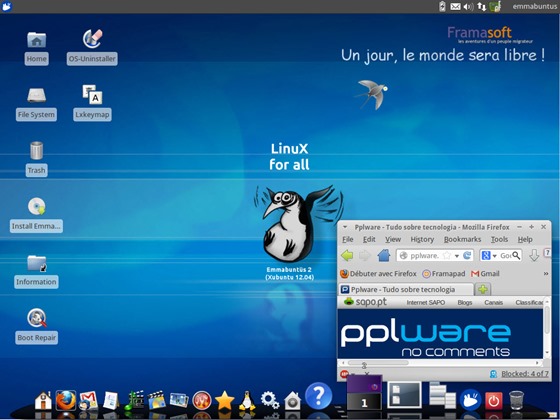560x420 pixels.
Task: Open the applications menu in the top panel
Action: point(6,6)
